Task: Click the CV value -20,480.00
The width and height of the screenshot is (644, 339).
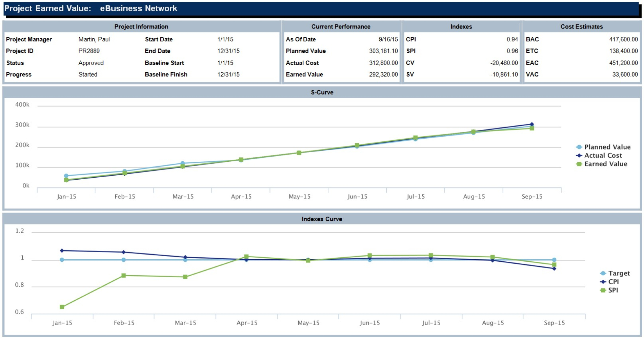Action: coord(504,63)
